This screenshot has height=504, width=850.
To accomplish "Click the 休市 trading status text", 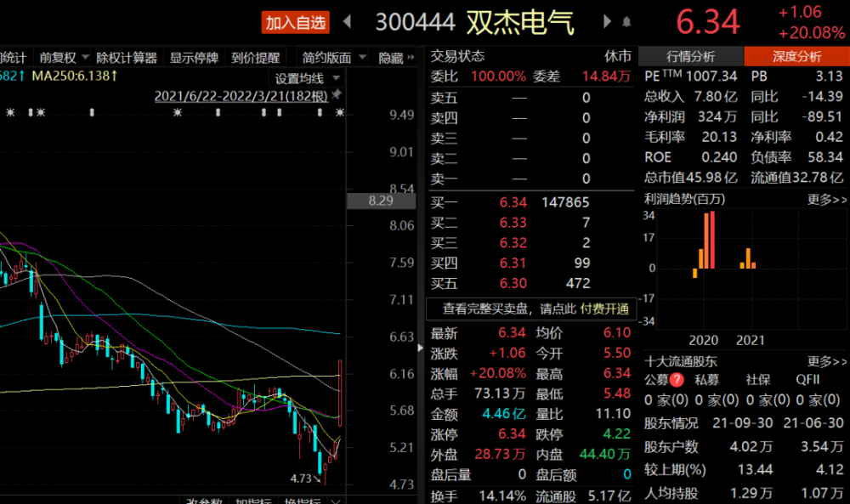I will [618, 56].
